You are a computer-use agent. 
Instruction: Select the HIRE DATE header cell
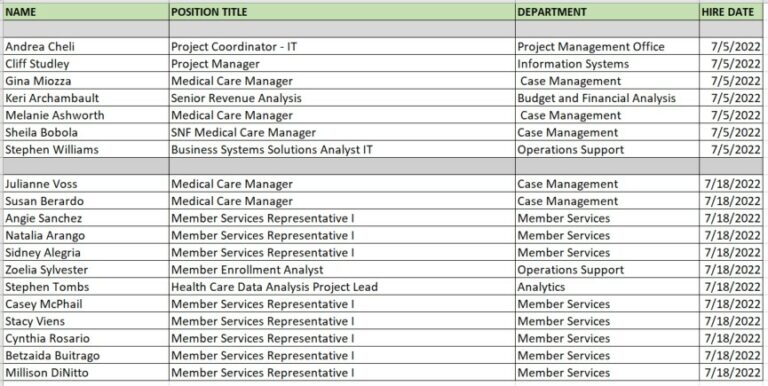click(731, 12)
